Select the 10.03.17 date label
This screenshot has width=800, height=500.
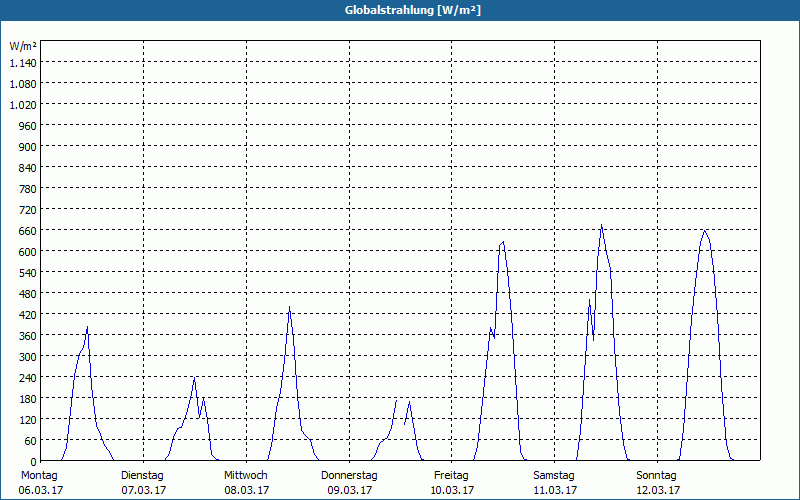point(453,490)
